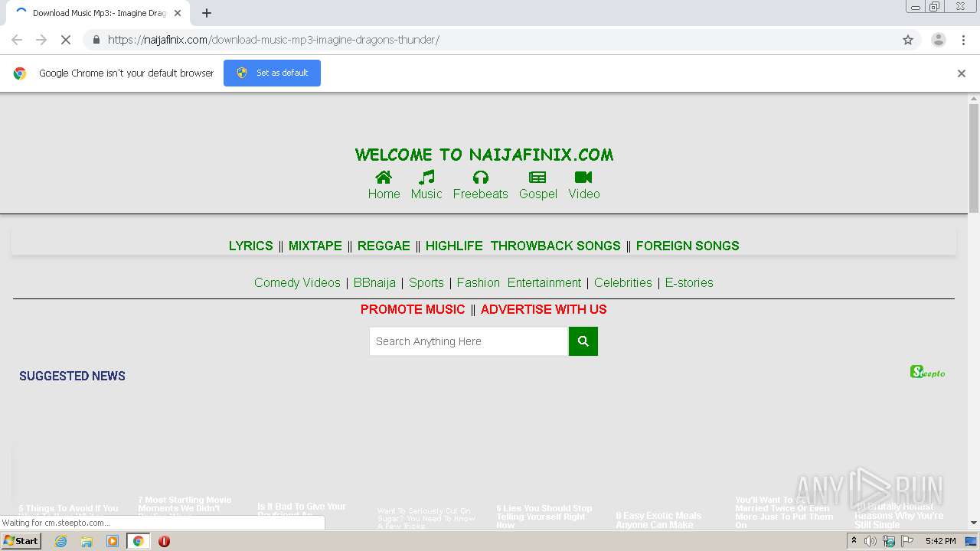The height and width of the screenshot is (551, 980).
Task: Go to the BBnaija section
Action: click(374, 282)
